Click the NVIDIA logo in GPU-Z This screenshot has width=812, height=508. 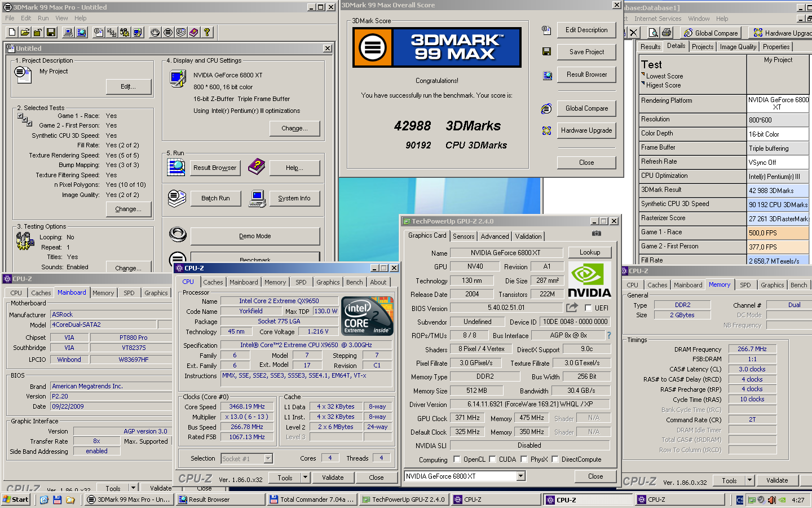589,281
